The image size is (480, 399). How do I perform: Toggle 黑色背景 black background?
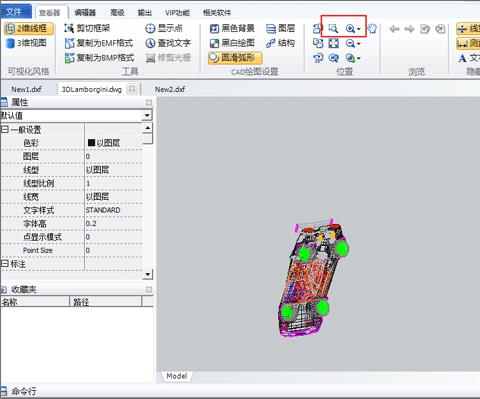coord(232,28)
